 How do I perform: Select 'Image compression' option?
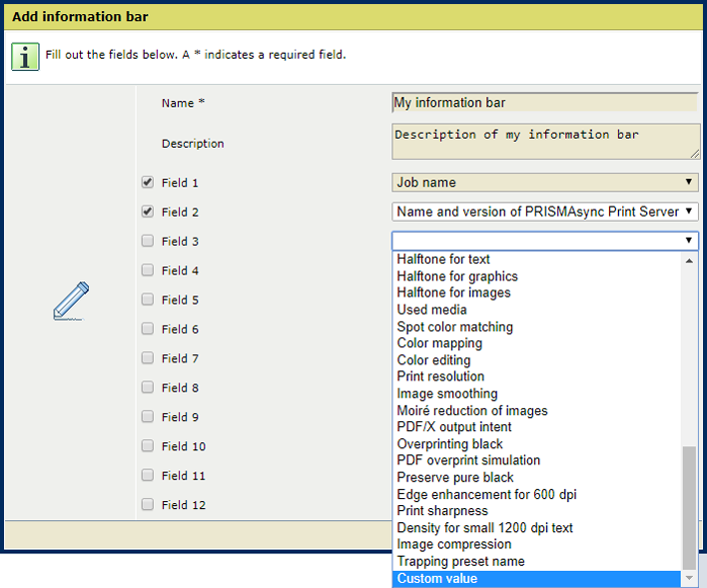pyautogui.click(x=536, y=544)
